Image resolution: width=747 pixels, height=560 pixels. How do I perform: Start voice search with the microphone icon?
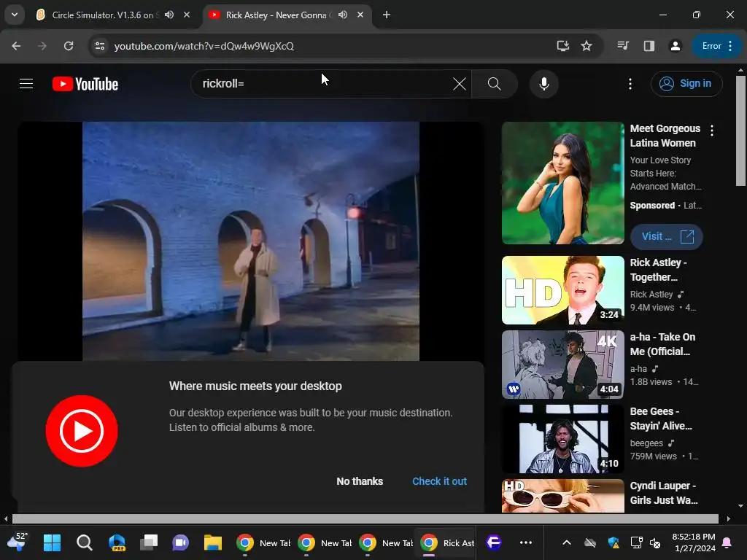tap(543, 84)
